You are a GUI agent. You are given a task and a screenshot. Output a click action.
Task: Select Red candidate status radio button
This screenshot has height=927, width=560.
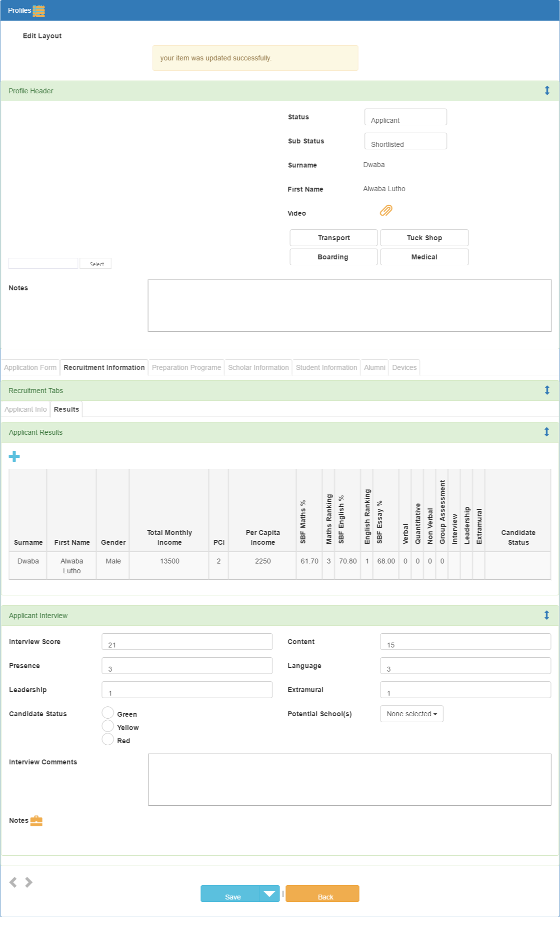coord(108,739)
